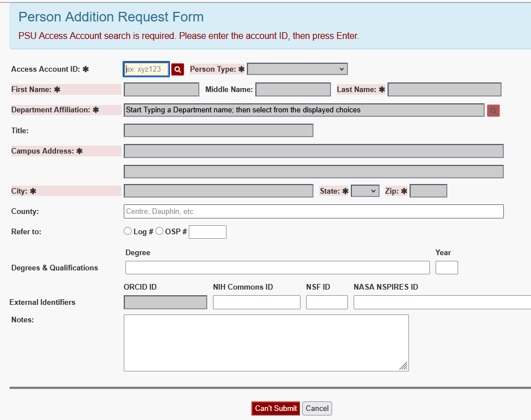The image size is (531, 420).
Task: Click the Middle Name input field
Action: tap(293, 89)
